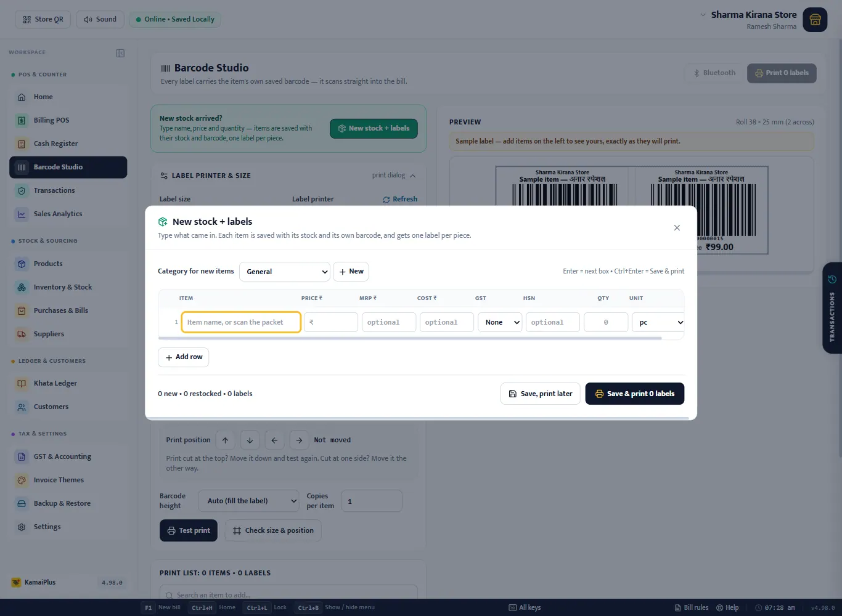Move print position down arrow
Viewport: 842px width, 616px height.
coord(250,440)
